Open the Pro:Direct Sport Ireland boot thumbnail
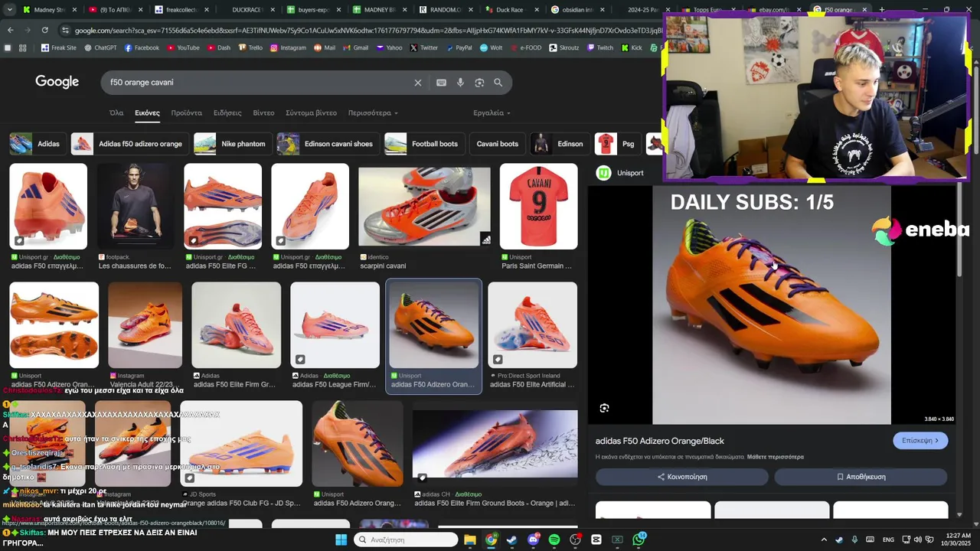The image size is (980, 551). point(533,325)
